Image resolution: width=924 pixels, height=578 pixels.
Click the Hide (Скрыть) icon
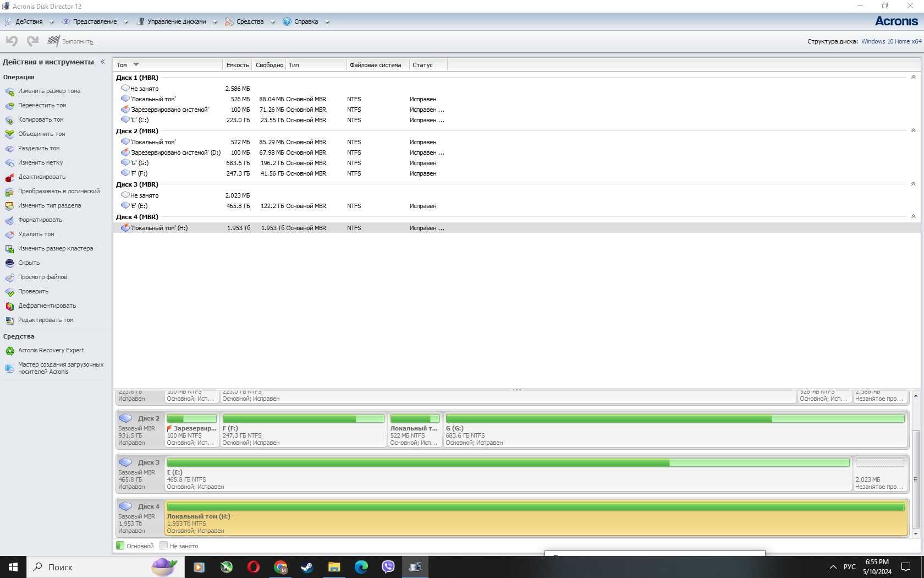click(x=9, y=263)
